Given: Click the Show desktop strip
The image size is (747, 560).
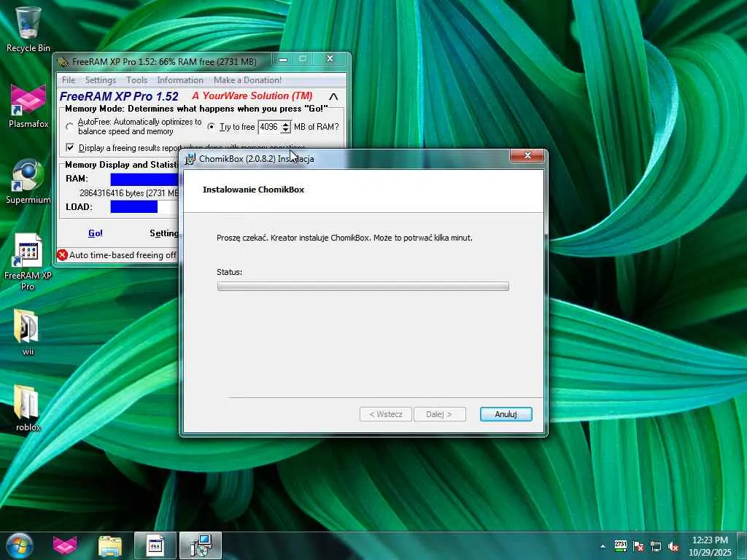Looking at the screenshot, I should tap(742, 545).
